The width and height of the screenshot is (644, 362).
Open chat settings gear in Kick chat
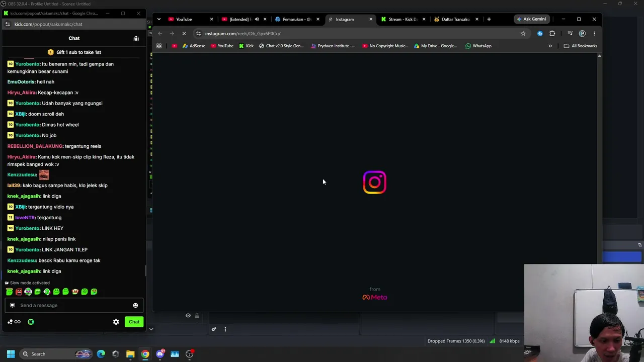pyautogui.click(x=116, y=322)
